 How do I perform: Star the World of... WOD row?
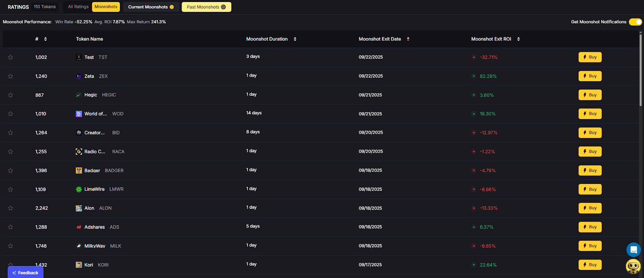[10, 114]
